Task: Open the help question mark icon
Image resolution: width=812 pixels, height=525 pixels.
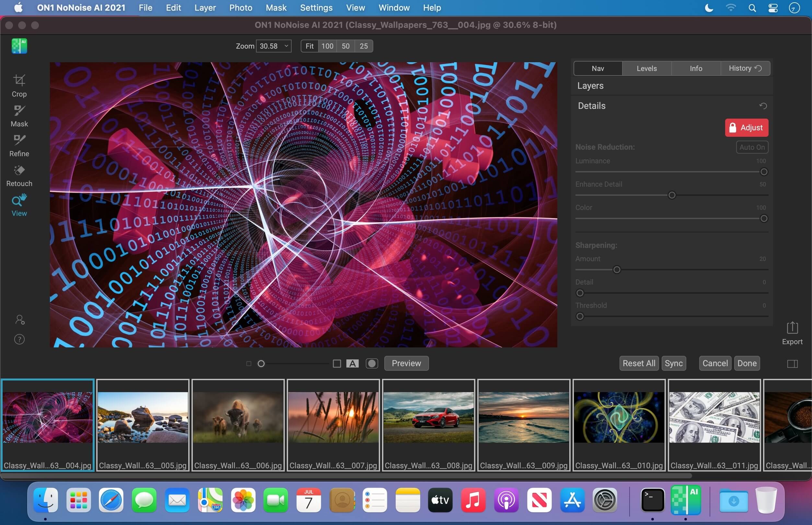Action: (x=19, y=339)
